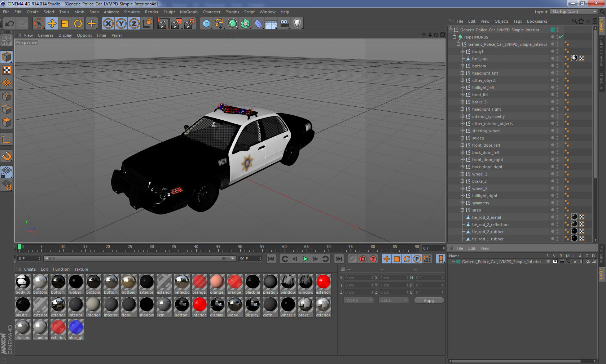Expand the front_door_left object node

pos(462,145)
